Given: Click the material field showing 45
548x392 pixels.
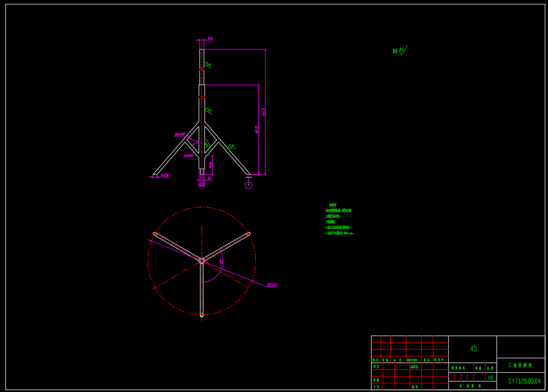Looking at the screenshot, I should coord(473,348).
